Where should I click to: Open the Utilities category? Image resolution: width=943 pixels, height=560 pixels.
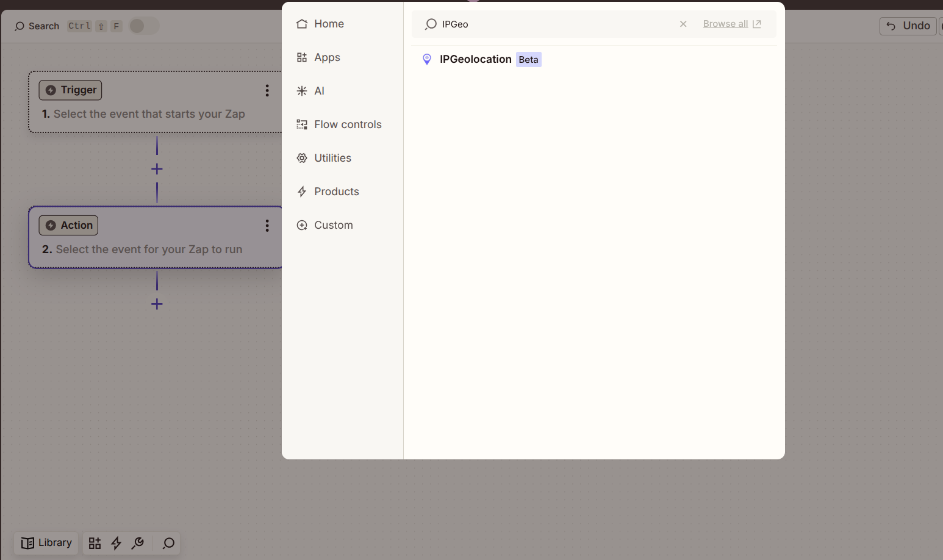pos(332,158)
